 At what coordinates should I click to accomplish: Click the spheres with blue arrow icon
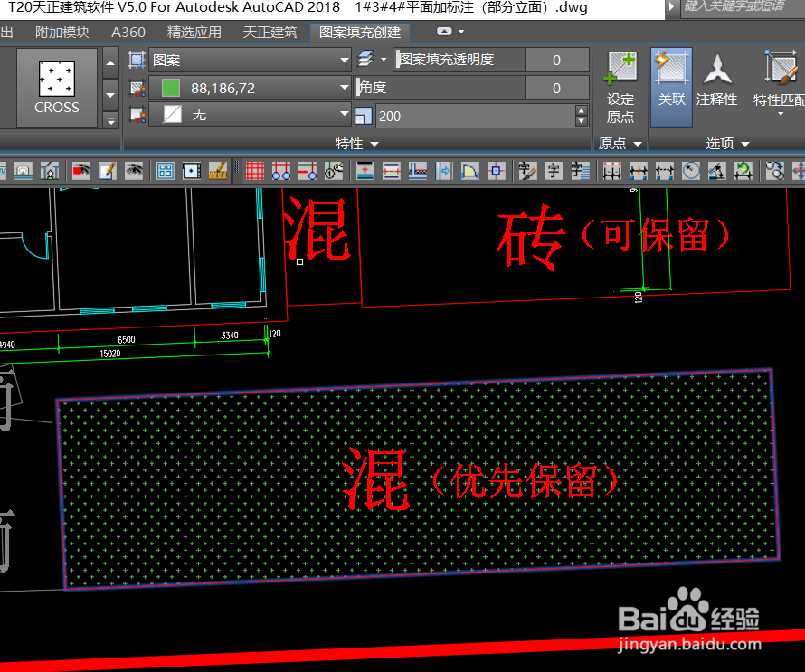click(x=774, y=170)
